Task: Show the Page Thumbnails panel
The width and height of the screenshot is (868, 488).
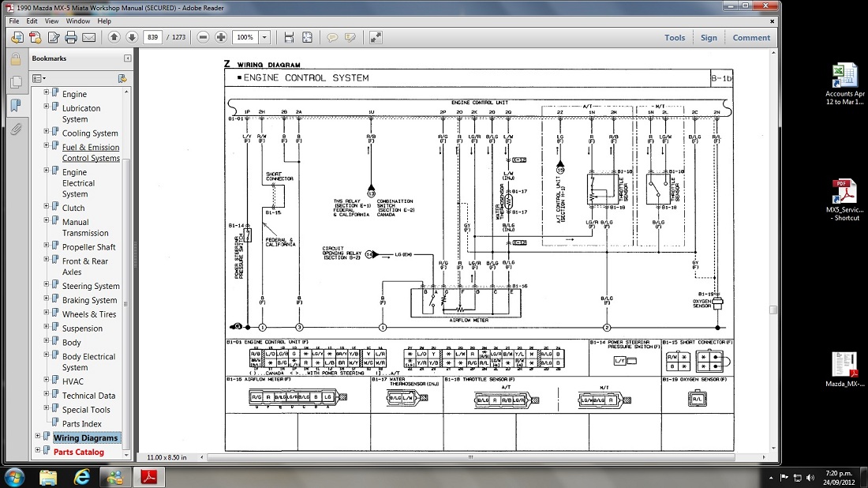Action: pos(16,82)
